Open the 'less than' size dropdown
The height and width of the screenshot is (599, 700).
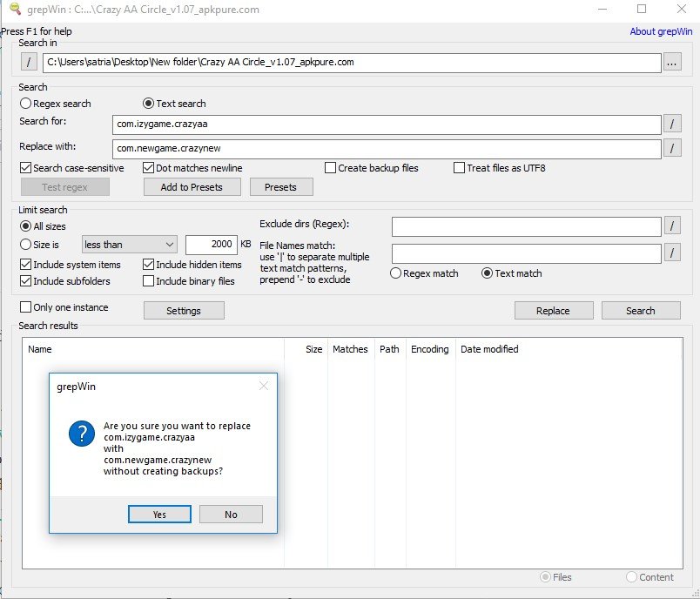click(x=130, y=245)
